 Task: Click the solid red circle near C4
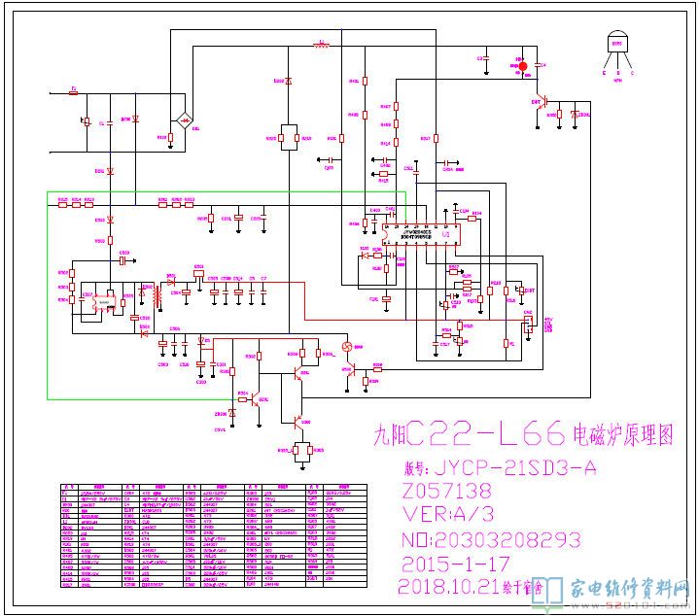point(523,66)
